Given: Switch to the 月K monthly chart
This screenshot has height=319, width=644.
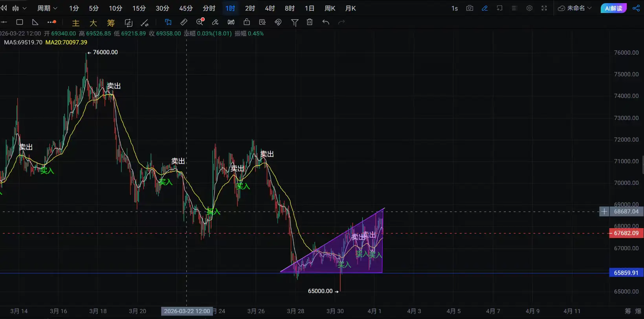Looking at the screenshot, I should point(350,8).
